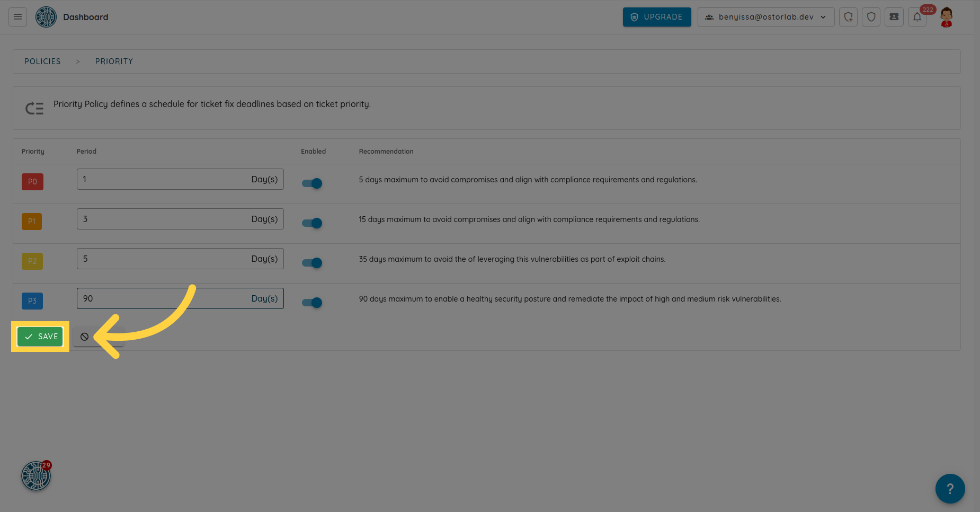
Task: Open the plain shield icon in header
Action: [x=871, y=17]
